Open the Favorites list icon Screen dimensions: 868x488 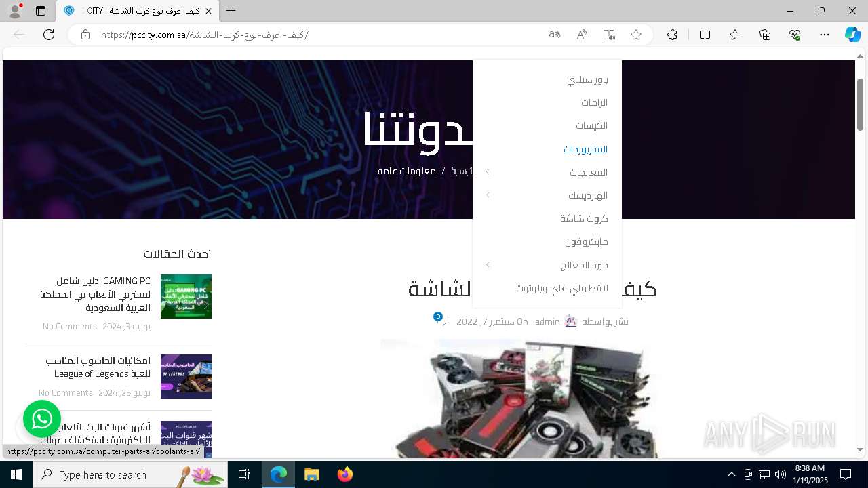click(735, 35)
